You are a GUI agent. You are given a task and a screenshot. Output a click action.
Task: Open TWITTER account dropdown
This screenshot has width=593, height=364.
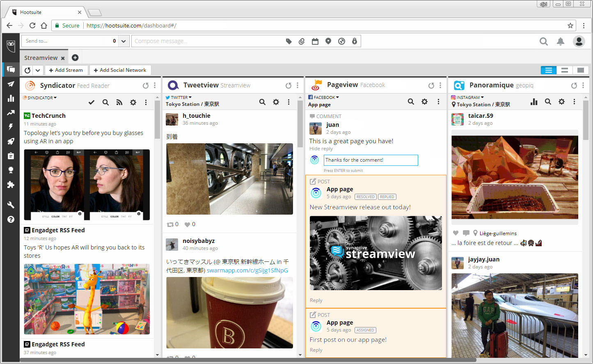point(179,97)
